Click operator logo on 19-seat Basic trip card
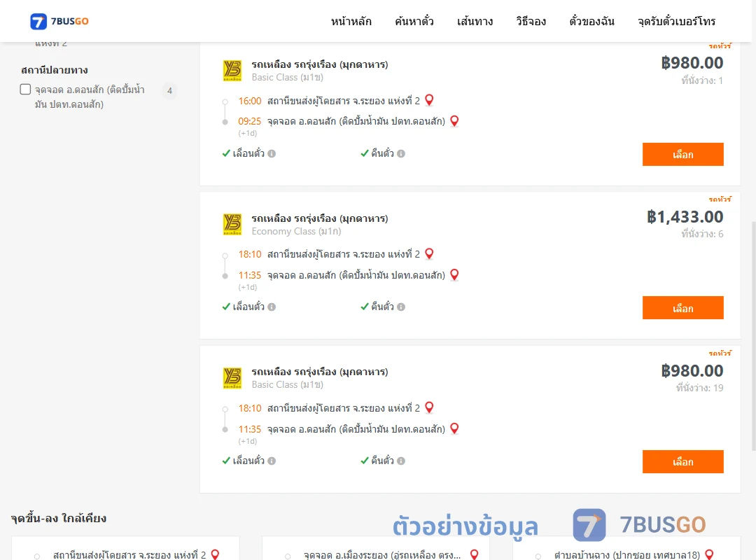Viewport: 756px width, 560px height. [232, 378]
